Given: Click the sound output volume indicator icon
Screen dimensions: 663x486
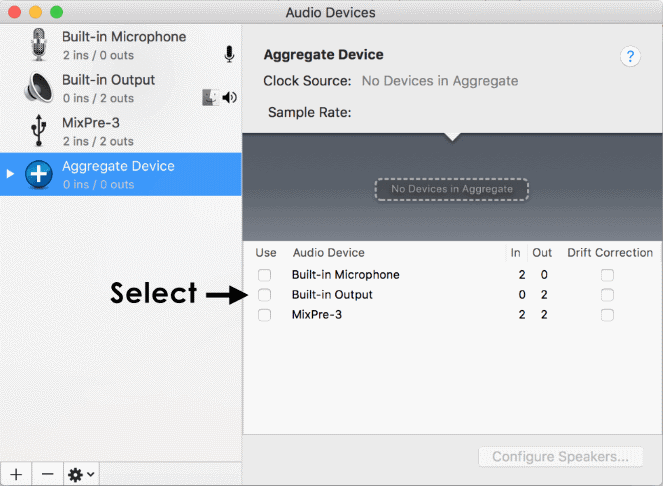Looking at the screenshot, I should point(229,97).
